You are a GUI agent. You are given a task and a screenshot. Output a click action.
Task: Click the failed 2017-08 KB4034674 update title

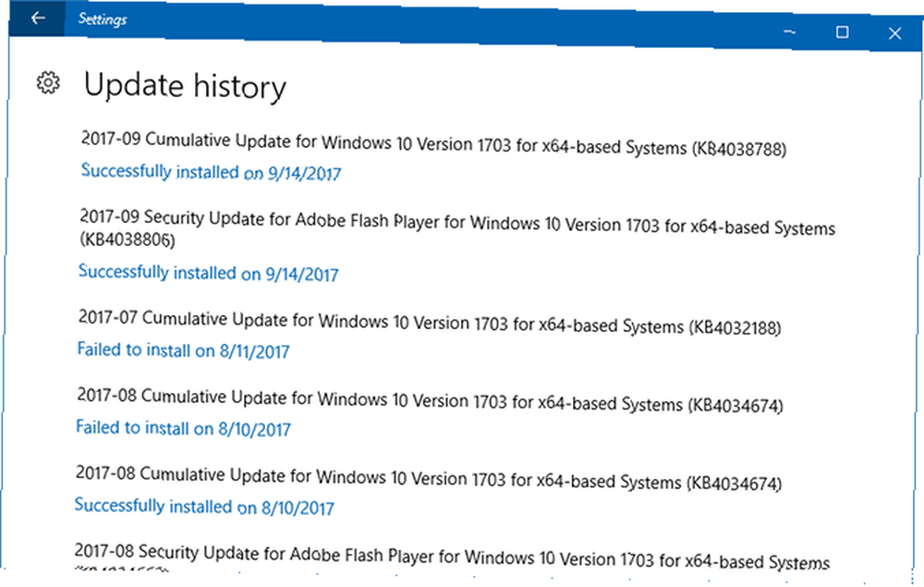pos(430,401)
